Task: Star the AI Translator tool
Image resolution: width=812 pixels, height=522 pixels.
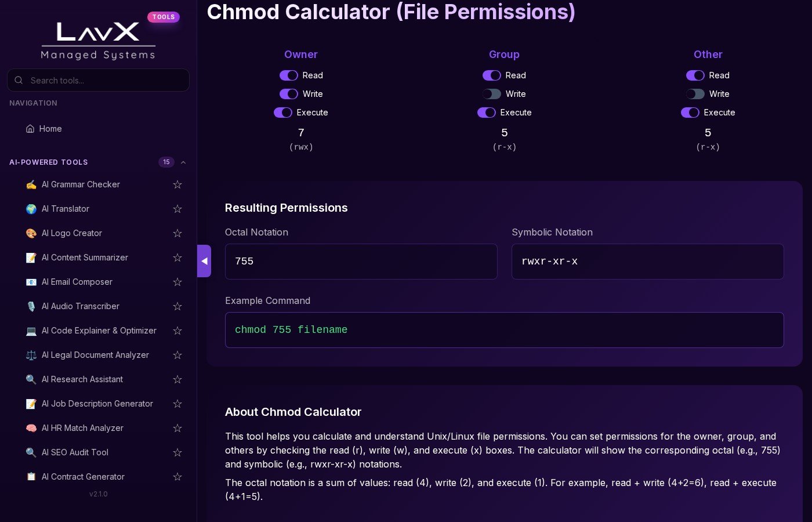Action: click(x=177, y=209)
